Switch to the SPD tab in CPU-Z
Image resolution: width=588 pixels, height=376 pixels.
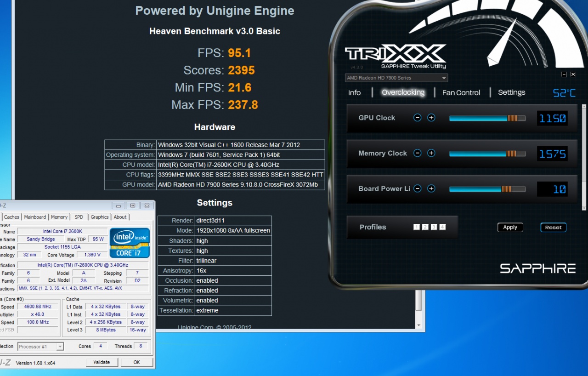pyautogui.click(x=79, y=217)
